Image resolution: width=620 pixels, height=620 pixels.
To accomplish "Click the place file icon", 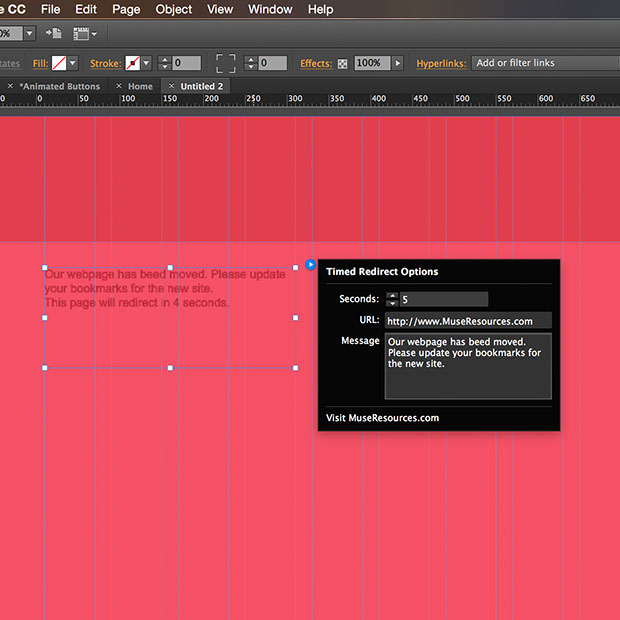I will (x=54, y=33).
